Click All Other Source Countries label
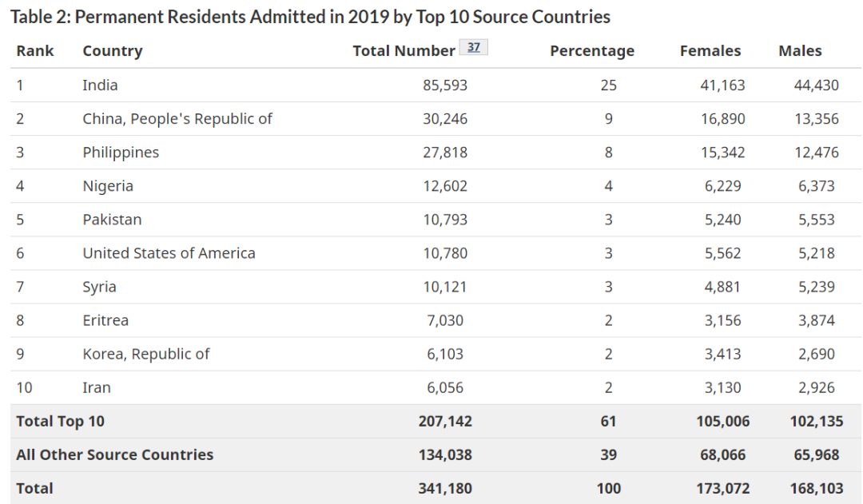Screen dimensions: 863x504 (x=114, y=454)
